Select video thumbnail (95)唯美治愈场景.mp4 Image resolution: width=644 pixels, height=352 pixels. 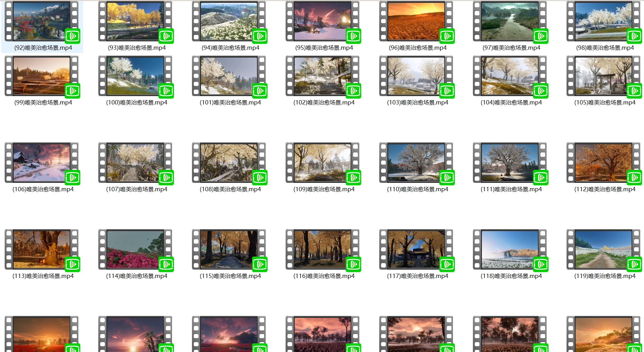(323, 21)
